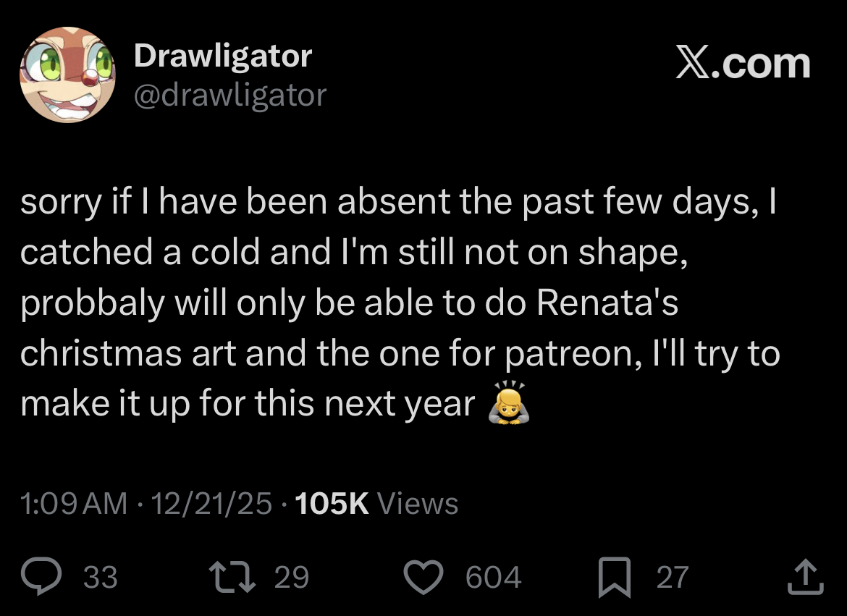The width and height of the screenshot is (847, 616).
Task: Click the X.com logo
Action: [x=743, y=64]
